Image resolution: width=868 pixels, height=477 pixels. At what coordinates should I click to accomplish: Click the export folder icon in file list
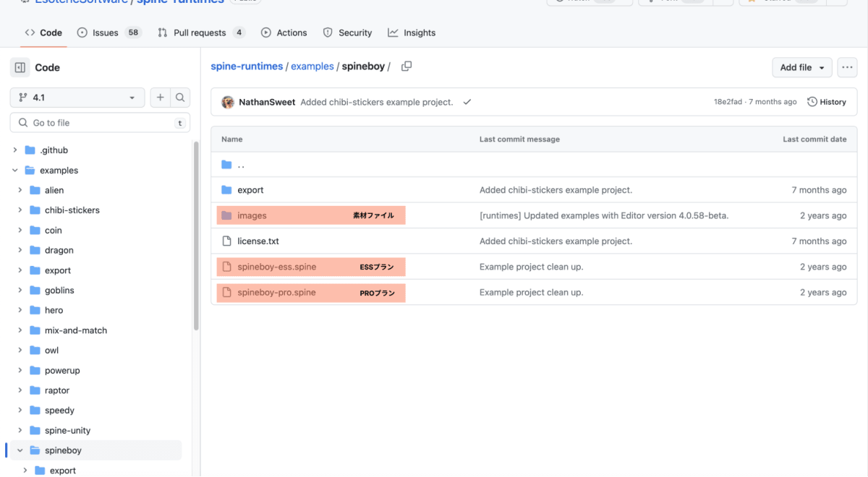coord(226,190)
